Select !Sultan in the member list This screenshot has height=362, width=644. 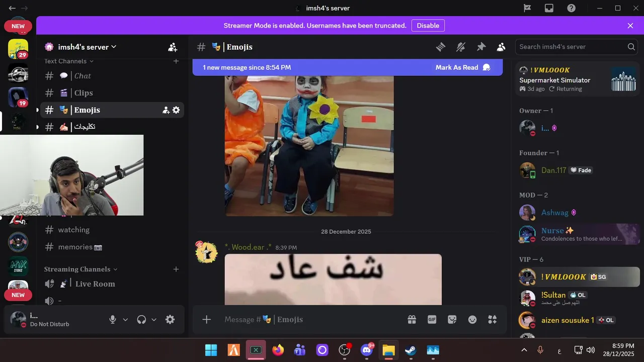point(578,298)
